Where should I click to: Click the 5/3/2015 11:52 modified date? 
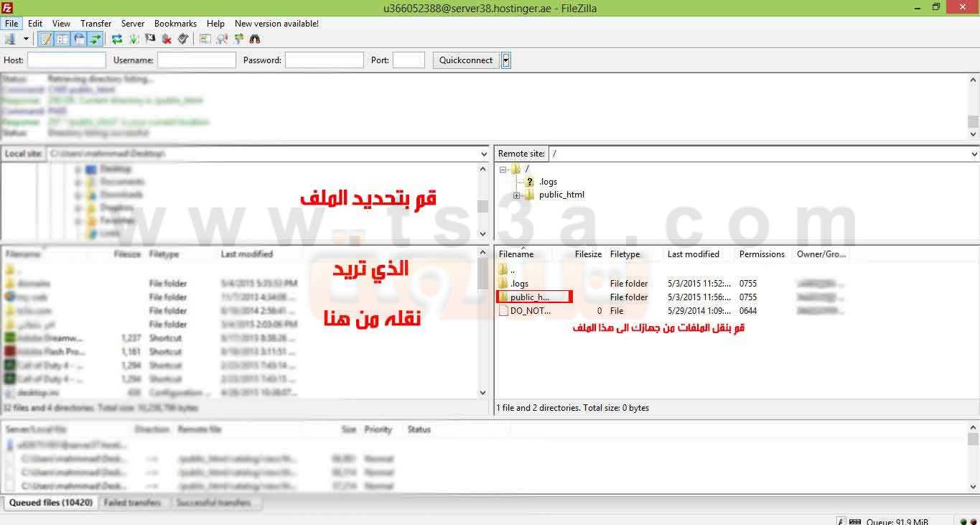click(699, 283)
